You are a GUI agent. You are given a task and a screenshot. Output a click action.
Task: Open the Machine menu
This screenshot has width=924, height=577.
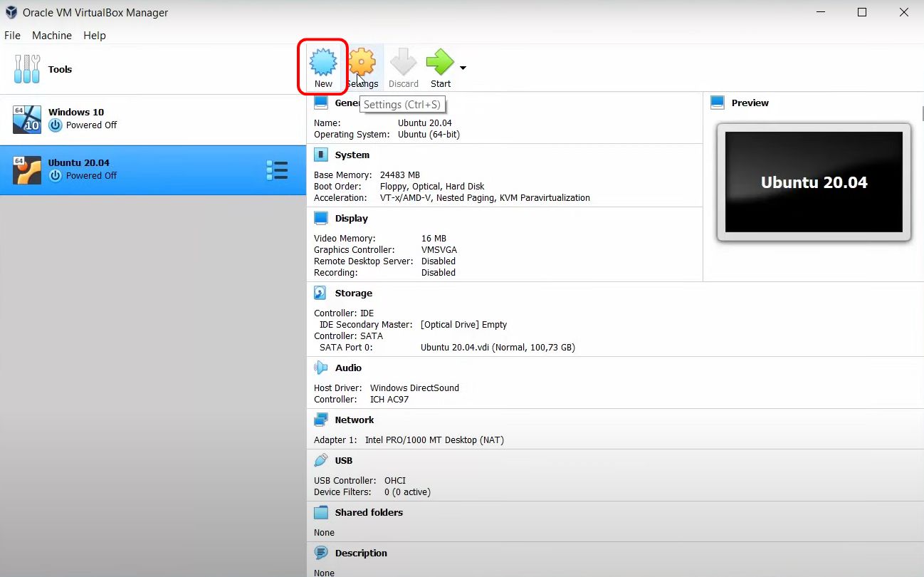51,35
